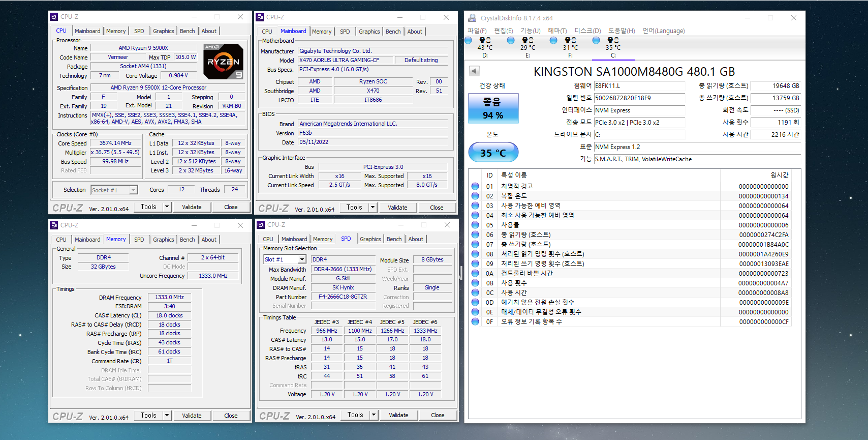Select drive F: health status icon
Viewport: 868px width, 440px height.
coord(553,40)
